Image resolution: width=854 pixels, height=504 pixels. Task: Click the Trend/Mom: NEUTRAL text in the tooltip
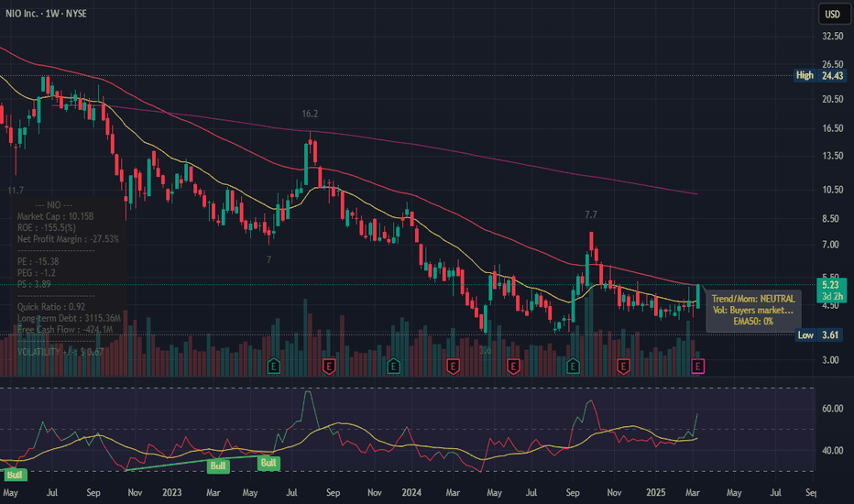[x=753, y=299]
